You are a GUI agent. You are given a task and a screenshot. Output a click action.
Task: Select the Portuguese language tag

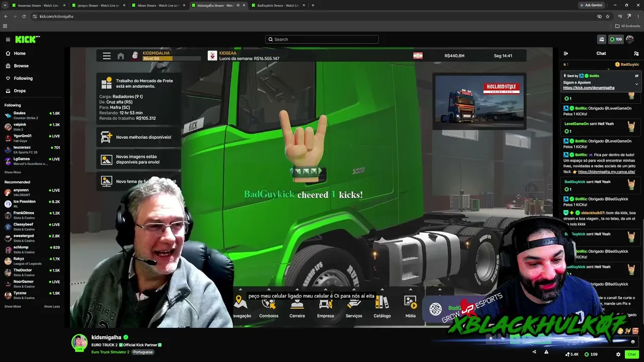[143, 352]
